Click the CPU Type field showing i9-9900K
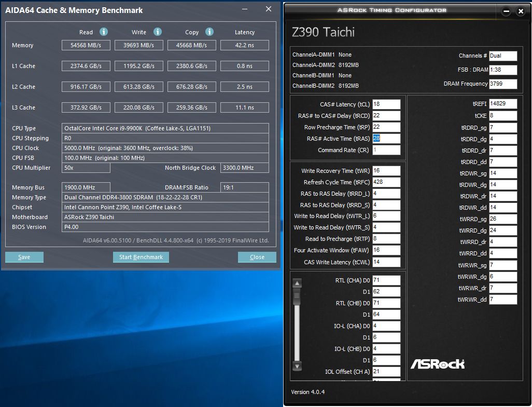This screenshot has width=532, height=407. pos(165,128)
